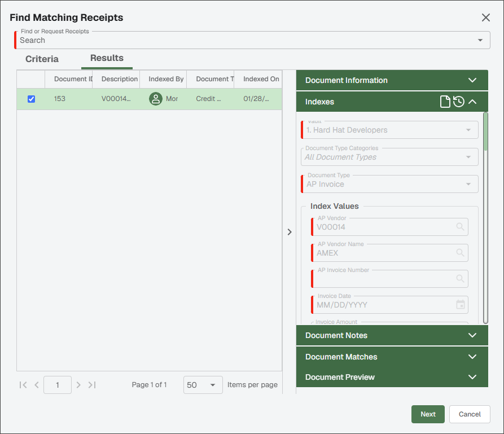Image resolution: width=504 pixels, height=434 pixels.
Task: Expand the Document Notes section
Action: [x=392, y=335]
